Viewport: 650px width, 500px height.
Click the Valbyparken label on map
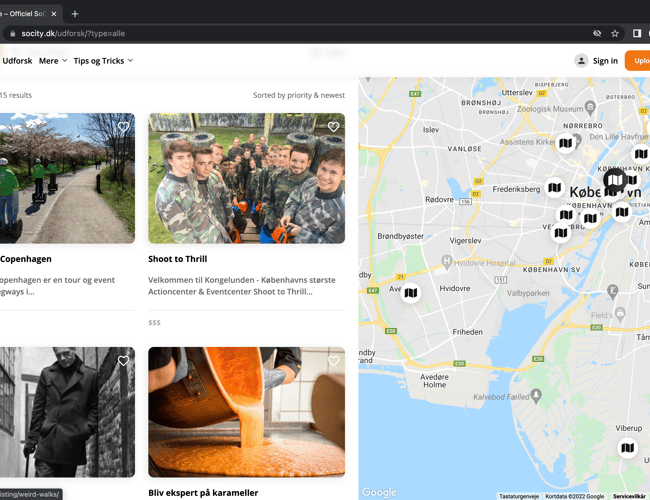[x=528, y=293]
